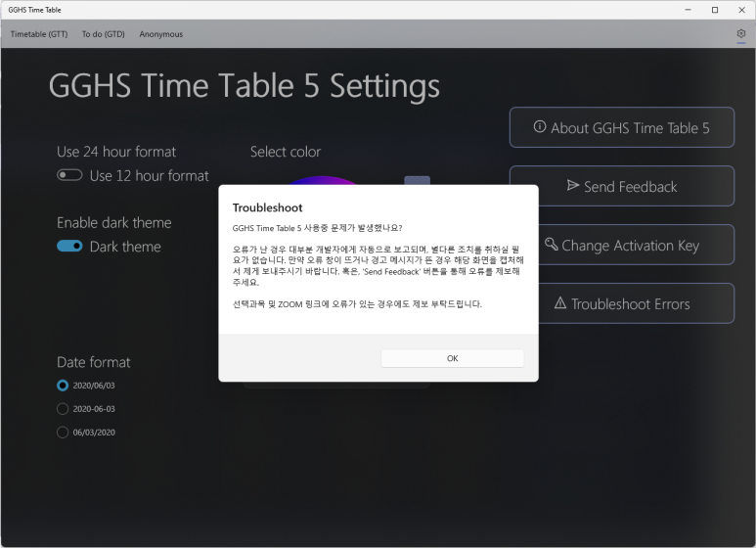Close the GGHS Time Table window
Image resolution: width=756 pixels, height=549 pixels.
click(x=742, y=10)
